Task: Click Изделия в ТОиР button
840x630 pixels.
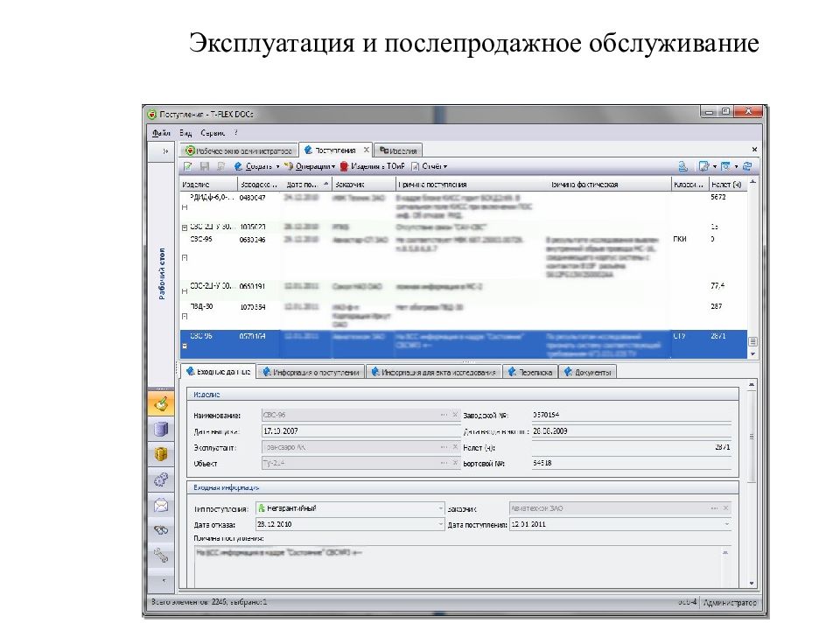Action: pyautogui.click(x=373, y=166)
